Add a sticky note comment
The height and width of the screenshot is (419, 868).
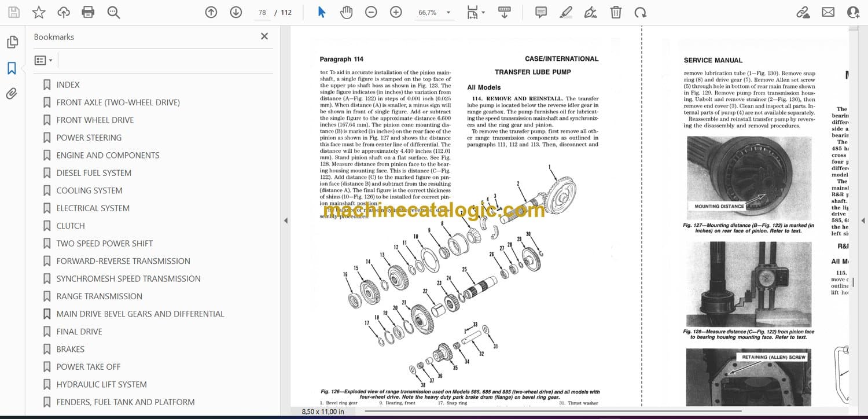click(541, 12)
